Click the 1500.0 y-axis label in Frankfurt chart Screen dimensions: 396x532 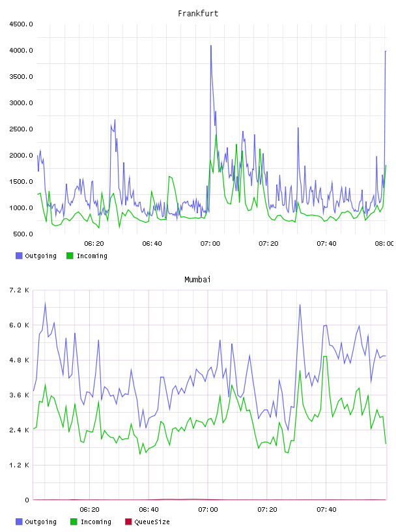click(x=21, y=182)
